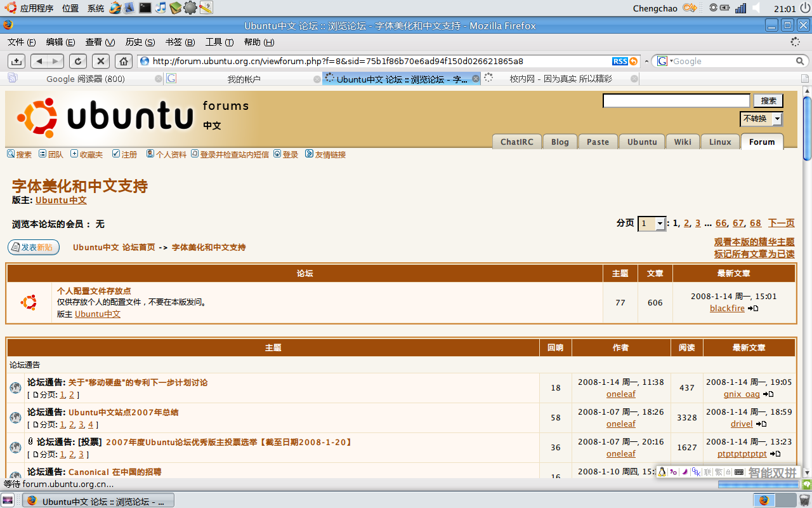The width and height of the screenshot is (812, 508).
Task: Open the stacked books launcher in the top panel
Action: [x=176, y=8]
